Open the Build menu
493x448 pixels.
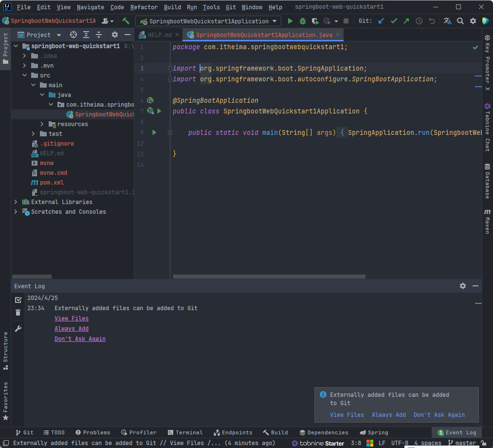point(172,7)
